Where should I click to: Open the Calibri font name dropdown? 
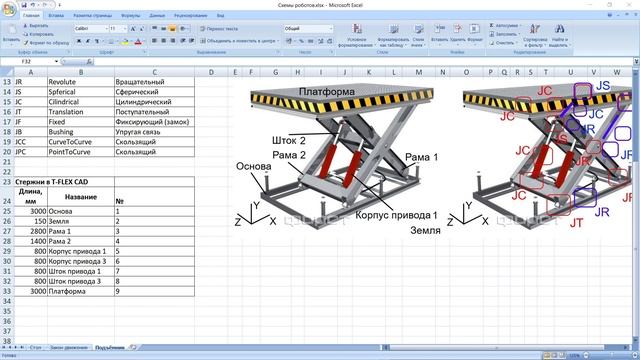pos(107,29)
